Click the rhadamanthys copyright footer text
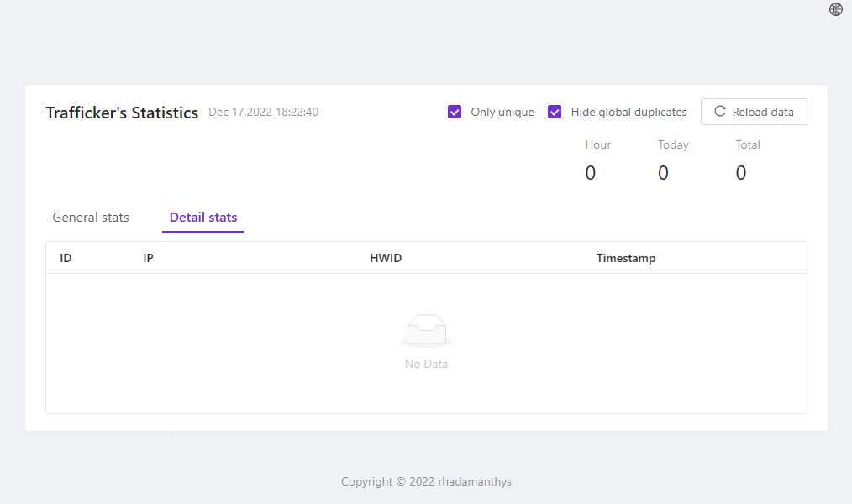The height and width of the screenshot is (504, 852). (426, 481)
